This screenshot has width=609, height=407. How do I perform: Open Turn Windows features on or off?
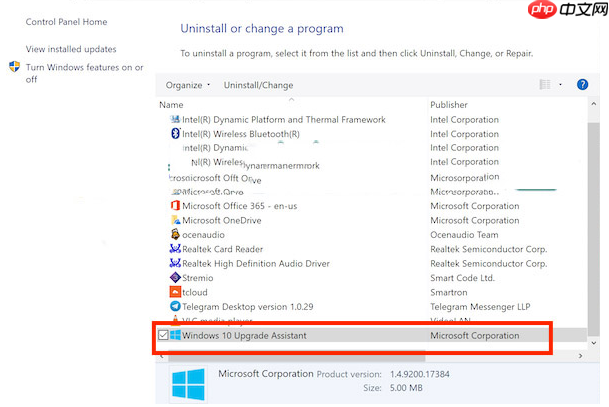[x=84, y=73]
